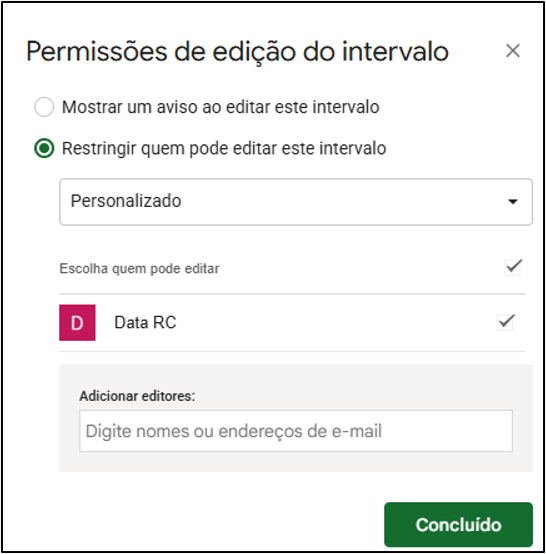This screenshot has height=554, width=546.
Task: Click the dropdown arrow beside Personalizado
Action: point(512,202)
